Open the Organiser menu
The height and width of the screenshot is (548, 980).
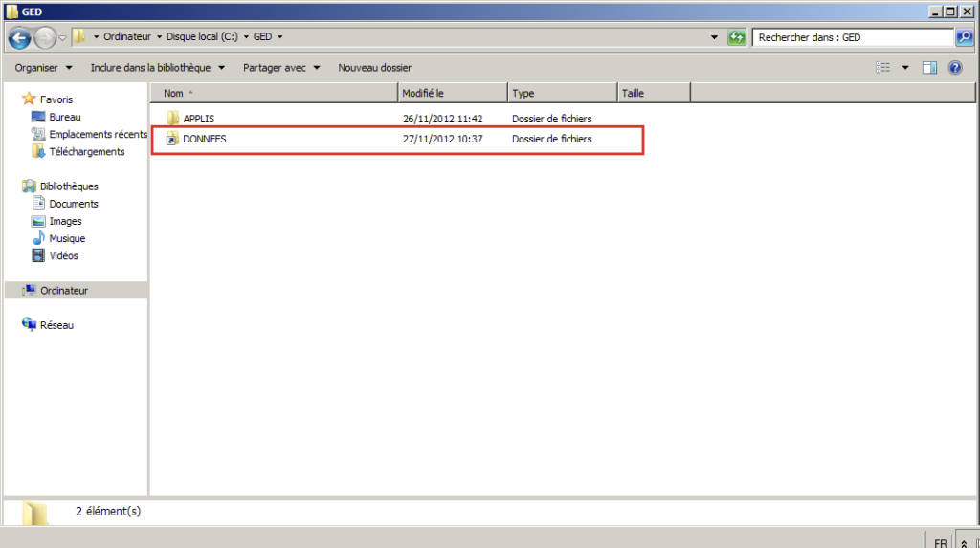point(43,68)
